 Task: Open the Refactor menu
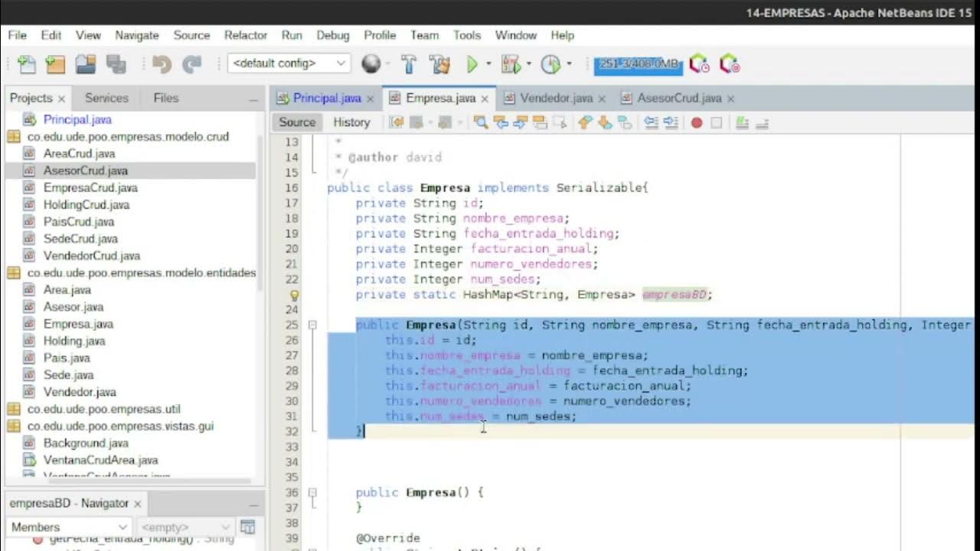coord(246,35)
